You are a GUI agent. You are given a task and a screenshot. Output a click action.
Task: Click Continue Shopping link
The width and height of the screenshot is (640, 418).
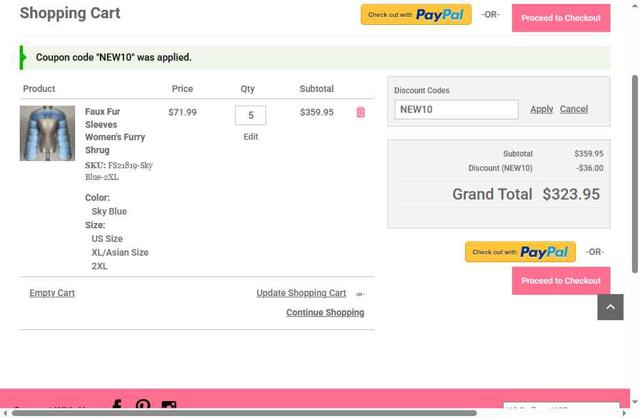click(x=325, y=312)
